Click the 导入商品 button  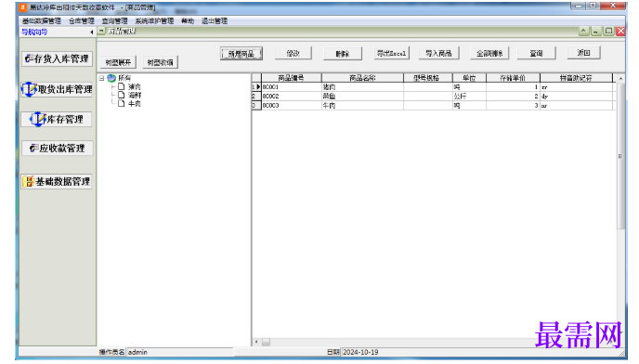(x=439, y=54)
